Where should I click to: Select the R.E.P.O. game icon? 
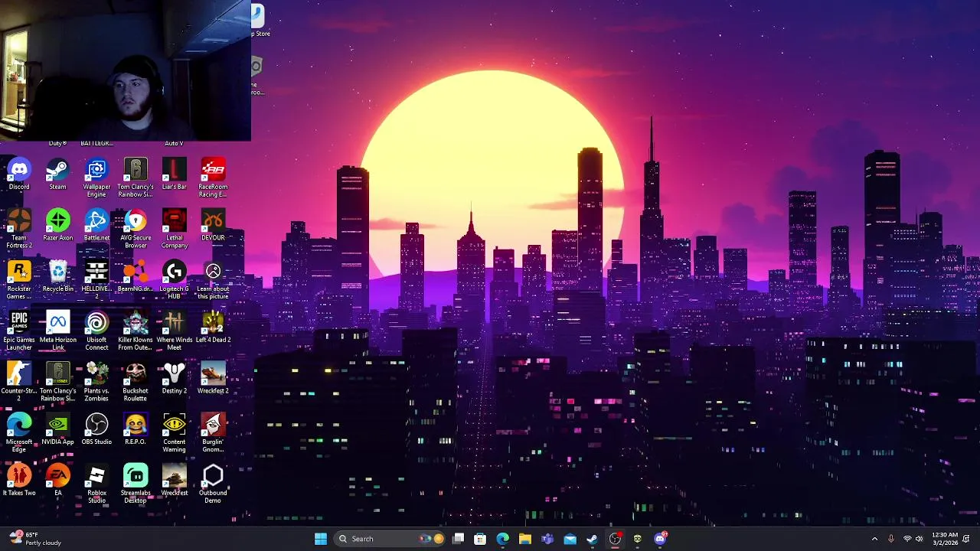(x=136, y=429)
